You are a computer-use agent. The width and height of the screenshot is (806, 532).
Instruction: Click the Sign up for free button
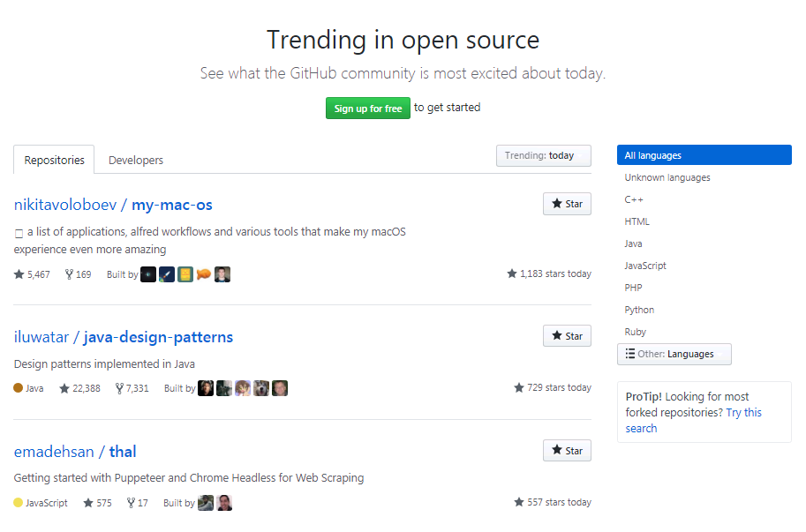pyautogui.click(x=367, y=108)
